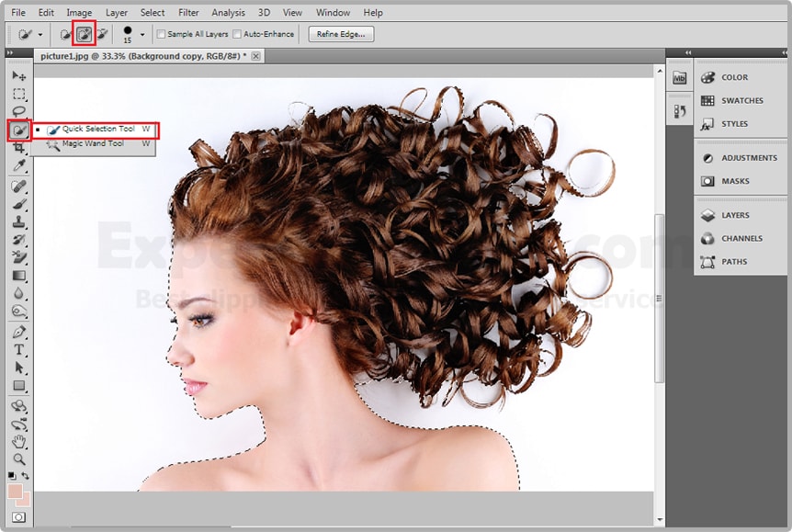Select the Crop tool in the toolbox
The image size is (792, 532).
(x=18, y=147)
